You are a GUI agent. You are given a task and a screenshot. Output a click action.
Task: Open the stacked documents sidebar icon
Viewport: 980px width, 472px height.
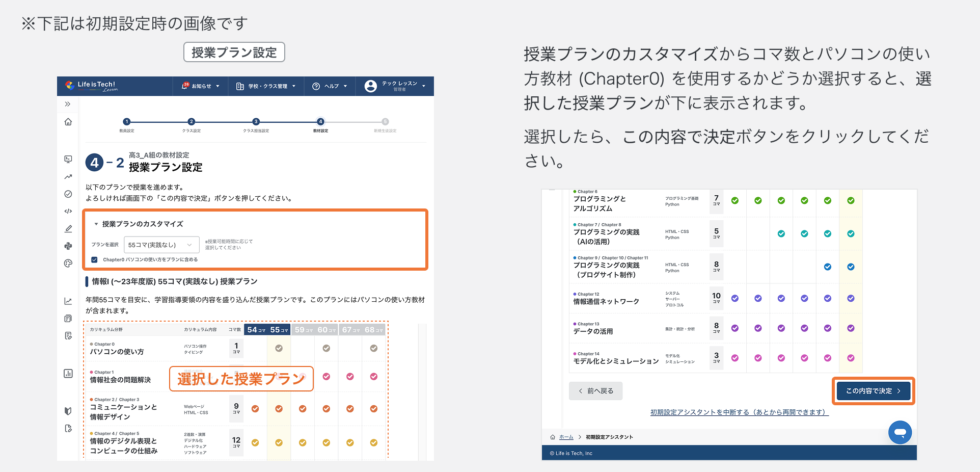pos(68,319)
